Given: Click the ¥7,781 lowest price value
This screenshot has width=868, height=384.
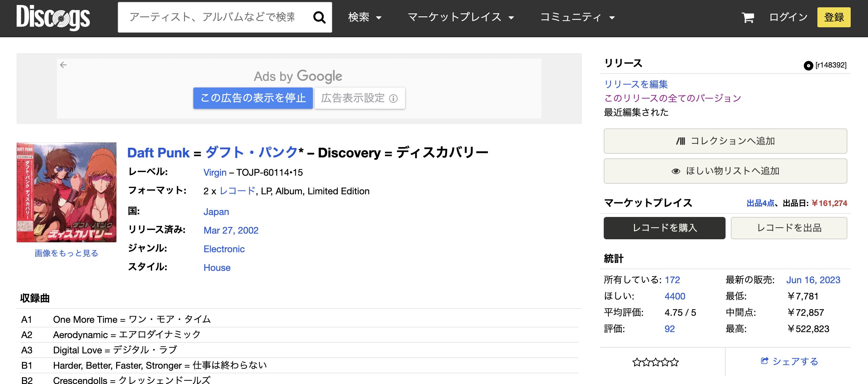Looking at the screenshot, I should 803,296.
